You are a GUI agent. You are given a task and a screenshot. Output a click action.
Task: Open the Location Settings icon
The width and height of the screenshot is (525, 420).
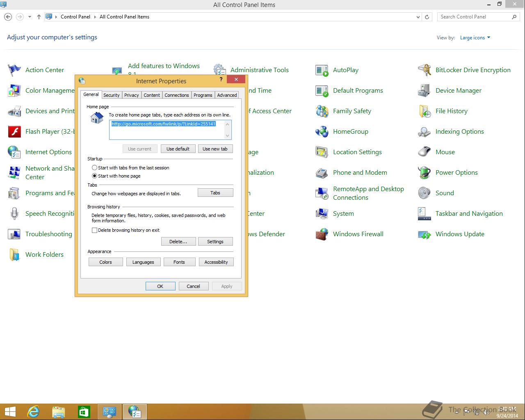(x=322, y=152)
